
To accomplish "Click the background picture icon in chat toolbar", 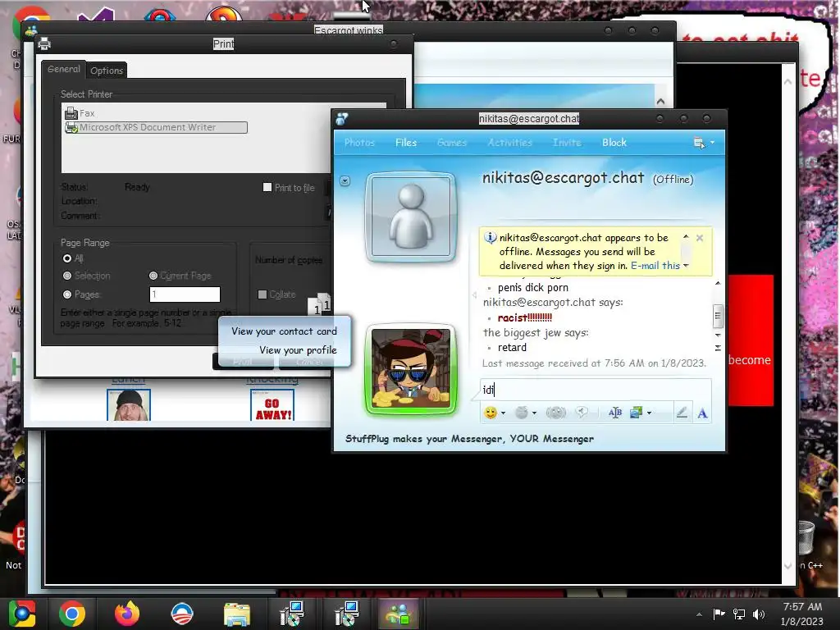I will pos(636,413).
